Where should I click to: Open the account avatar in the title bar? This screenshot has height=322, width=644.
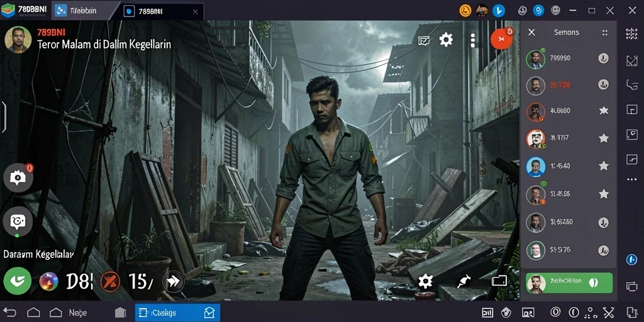click(482, 10)
